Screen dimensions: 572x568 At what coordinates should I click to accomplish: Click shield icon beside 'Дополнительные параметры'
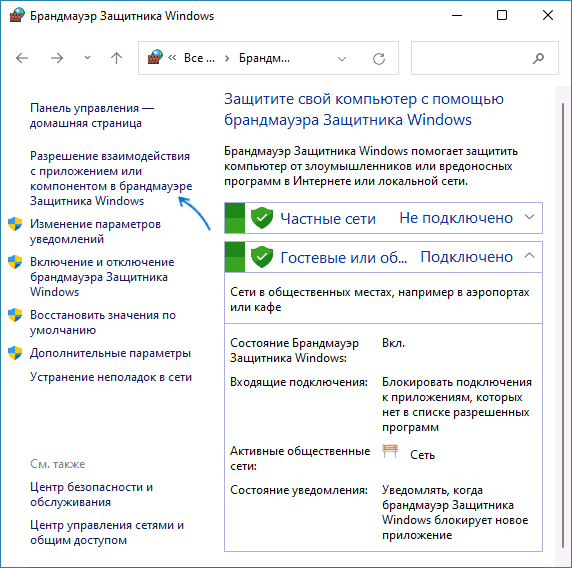[15, 353]
